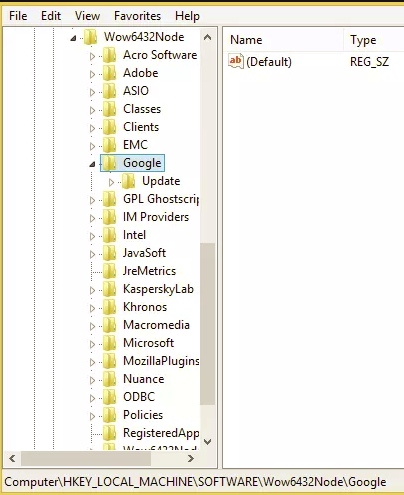Image resolution: width=404 pixels, height=495 pixels.
Task: Click the Khronos folder icon
Action: click(x=109, y=307)
